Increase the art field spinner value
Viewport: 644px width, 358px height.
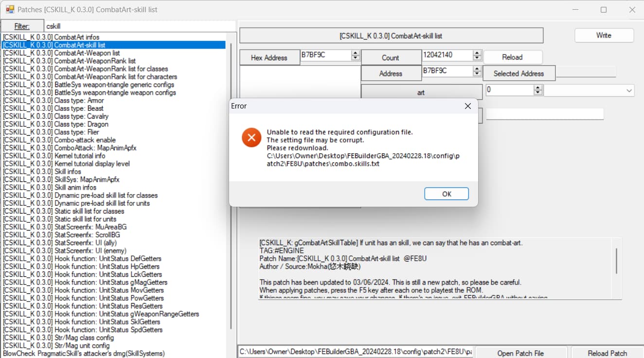[537, 88]
